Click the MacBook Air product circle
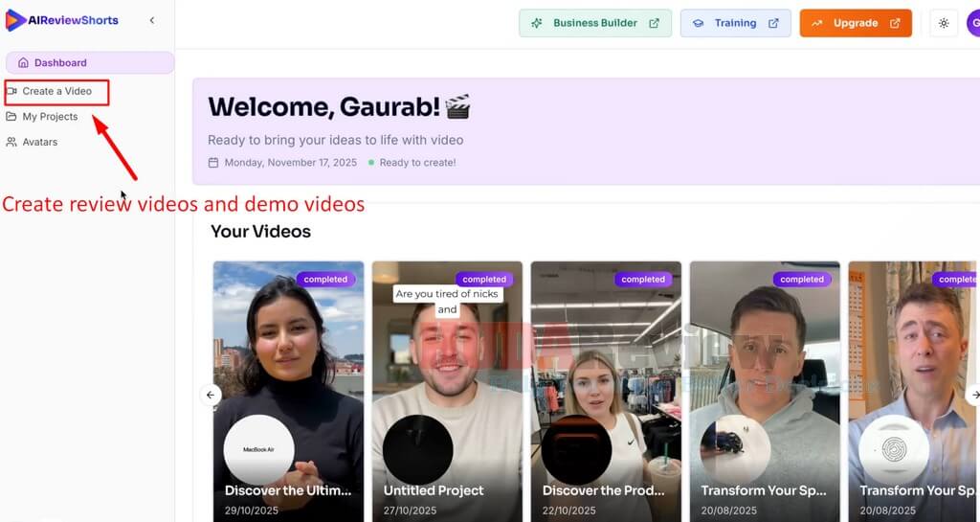This screenshot has width=980, height=522. [x=258, y=449]
